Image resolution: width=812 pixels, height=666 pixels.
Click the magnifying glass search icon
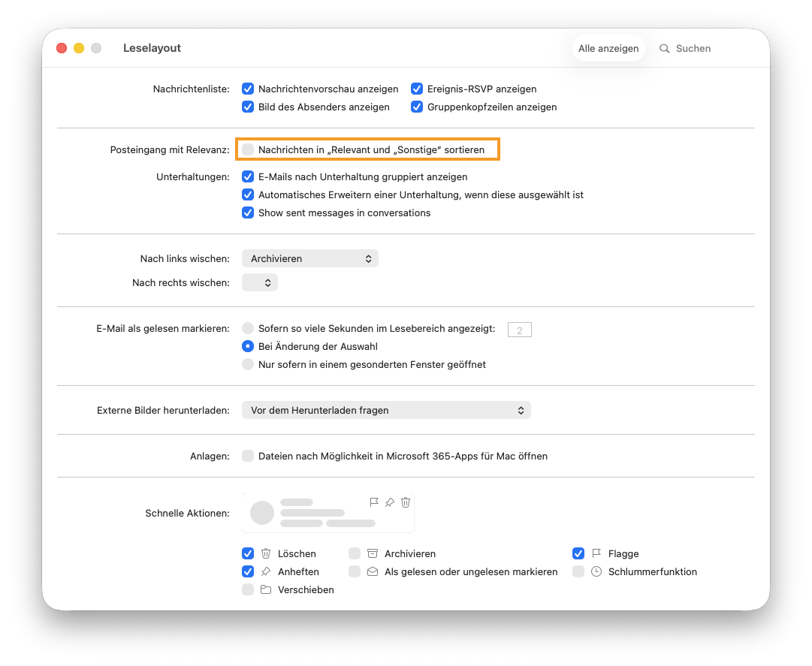click(x=665, y=49)
